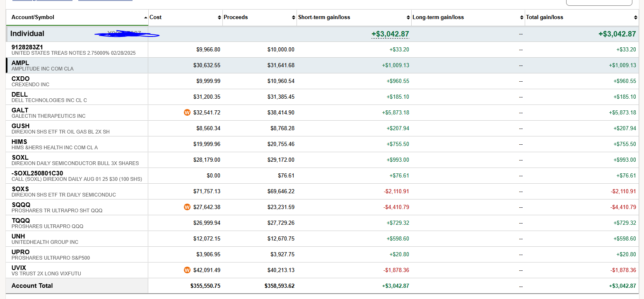This screenshot has height=299, width=644.
Task: Click Account Total proceeds $358,593.62
Action: [x=280, y=286]
